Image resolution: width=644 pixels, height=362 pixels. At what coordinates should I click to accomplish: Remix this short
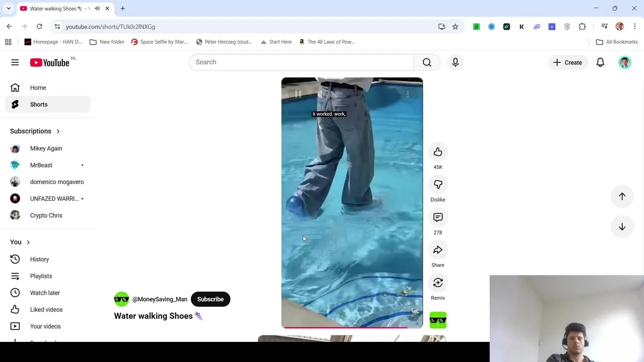coord(438,283)
